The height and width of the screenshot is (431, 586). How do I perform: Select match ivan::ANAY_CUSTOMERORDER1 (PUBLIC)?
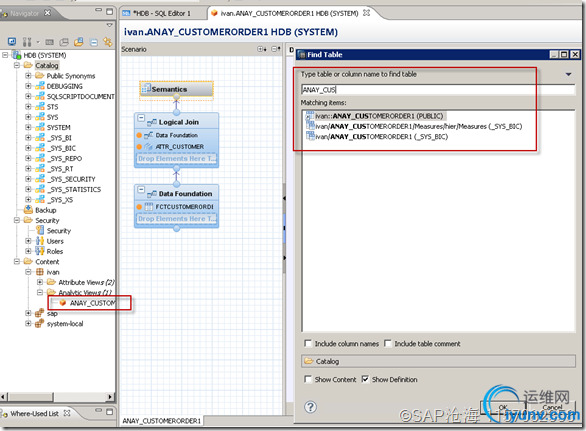coord(379,116)
